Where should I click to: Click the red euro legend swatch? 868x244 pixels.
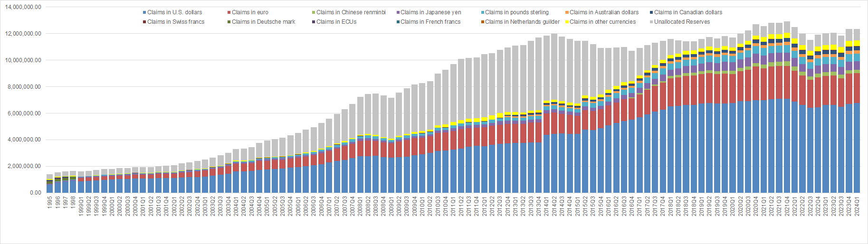[229, 12]
